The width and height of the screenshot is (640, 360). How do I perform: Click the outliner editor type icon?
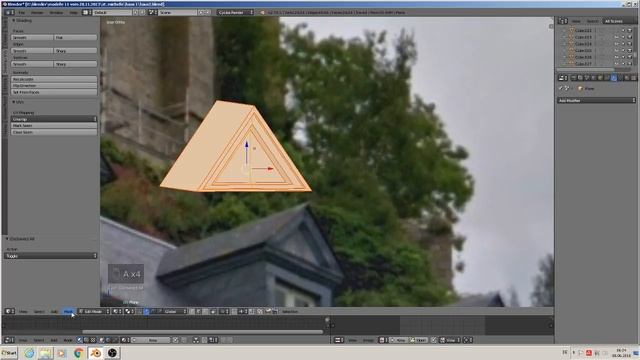[562, 21]
